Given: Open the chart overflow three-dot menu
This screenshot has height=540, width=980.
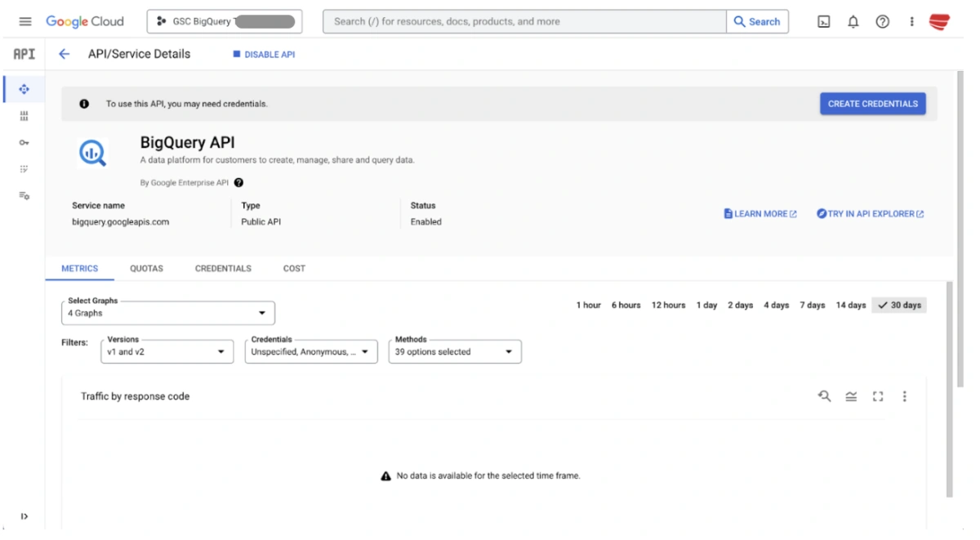Looking at the screenshot, I should 904,396.
